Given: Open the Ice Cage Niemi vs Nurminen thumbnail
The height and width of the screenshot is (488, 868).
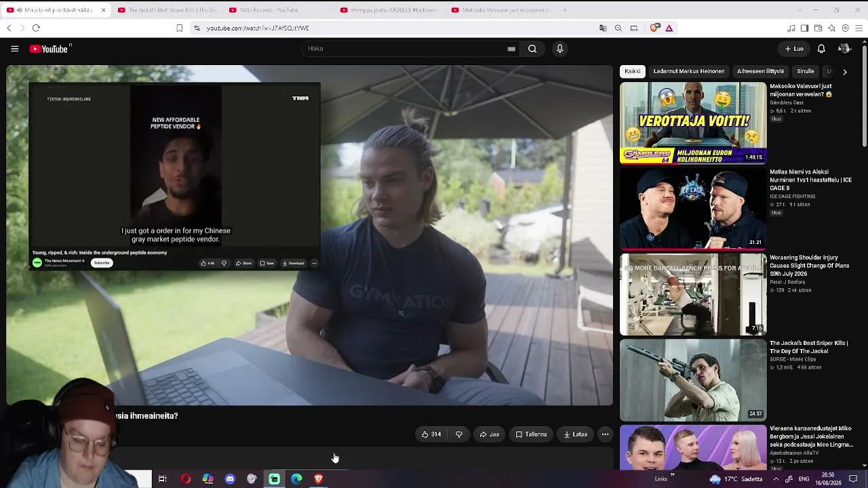Looking at the screenshot, I should (693, 209).
